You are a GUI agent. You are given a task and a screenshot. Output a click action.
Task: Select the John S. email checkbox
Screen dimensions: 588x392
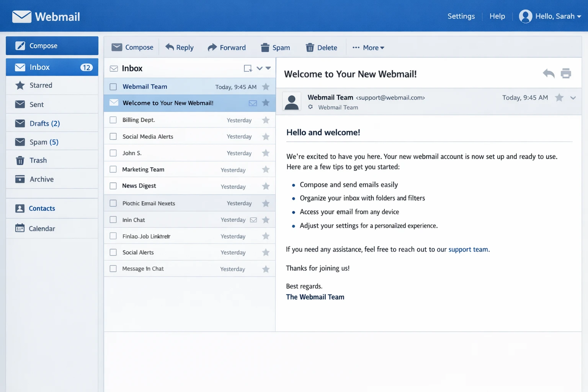[x=113, y=153]
